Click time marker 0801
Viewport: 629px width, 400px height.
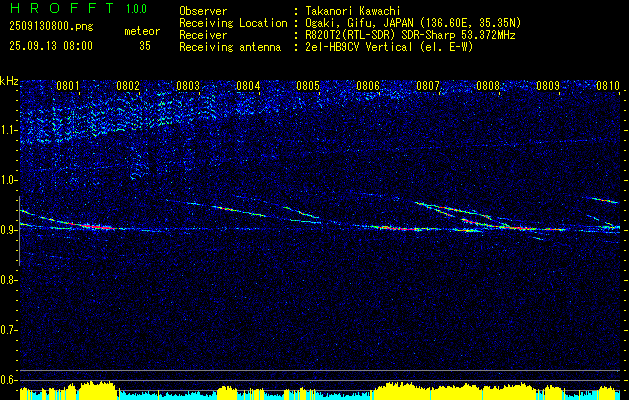pyautogui.click(x=68, y=85)
